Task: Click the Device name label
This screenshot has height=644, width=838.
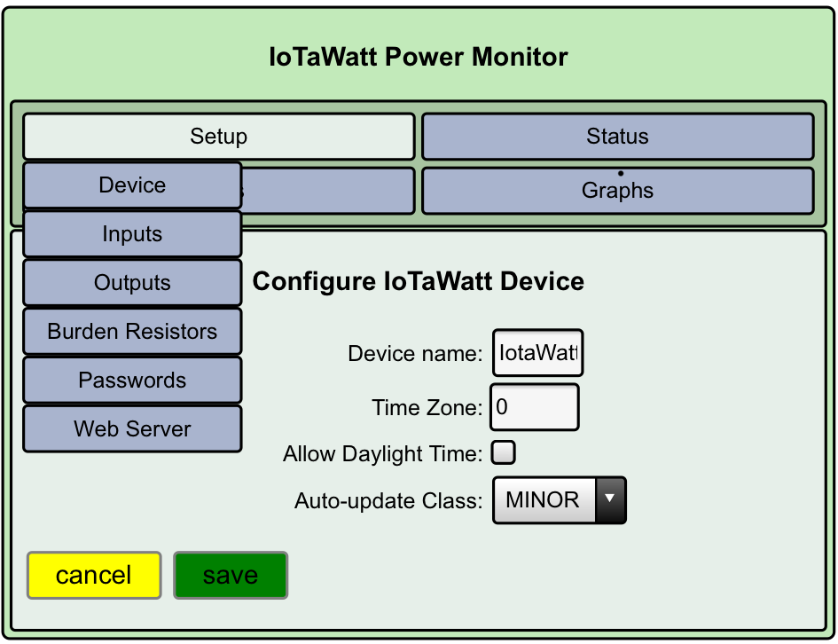Action: [415, 354]
